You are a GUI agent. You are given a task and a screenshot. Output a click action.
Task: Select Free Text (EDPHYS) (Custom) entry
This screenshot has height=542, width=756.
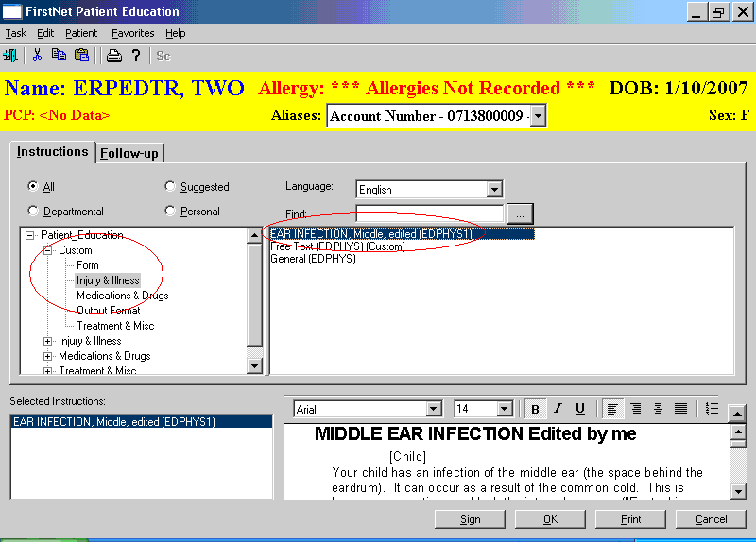pos(337,246)
